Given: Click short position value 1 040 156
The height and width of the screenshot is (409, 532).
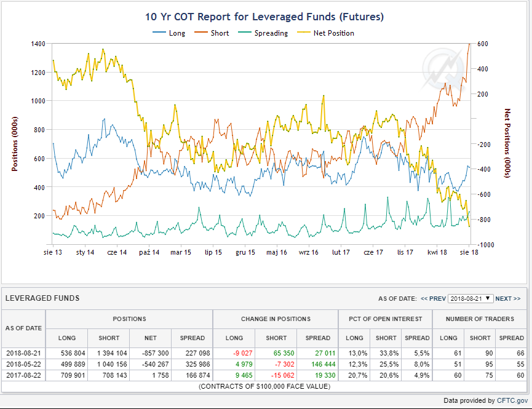Looking at the screenshot, I should 112,364.
